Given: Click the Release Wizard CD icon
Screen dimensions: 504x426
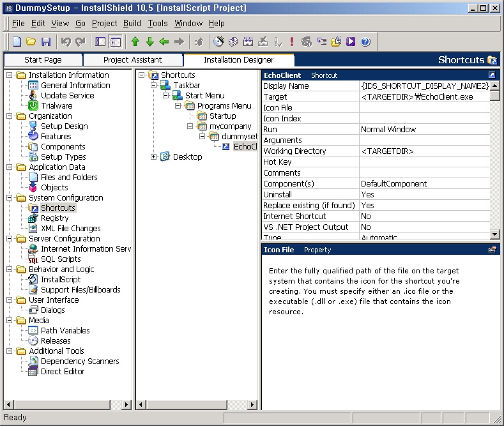Looking at the screenshot, I should pyautogui.click(x=218, y=42).
